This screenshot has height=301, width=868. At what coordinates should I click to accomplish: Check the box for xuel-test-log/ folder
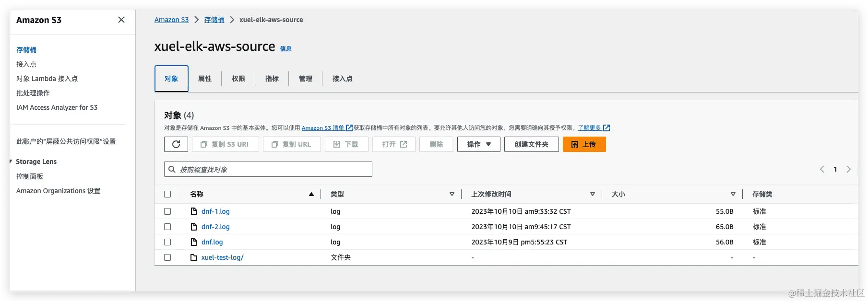(x=167, y=257)
